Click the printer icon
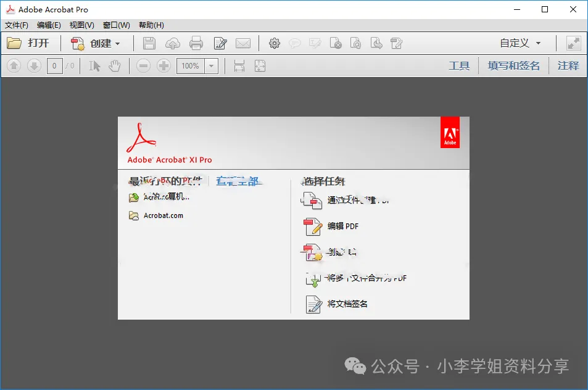This screenshot has width=588, height=390. pos(196,43)
